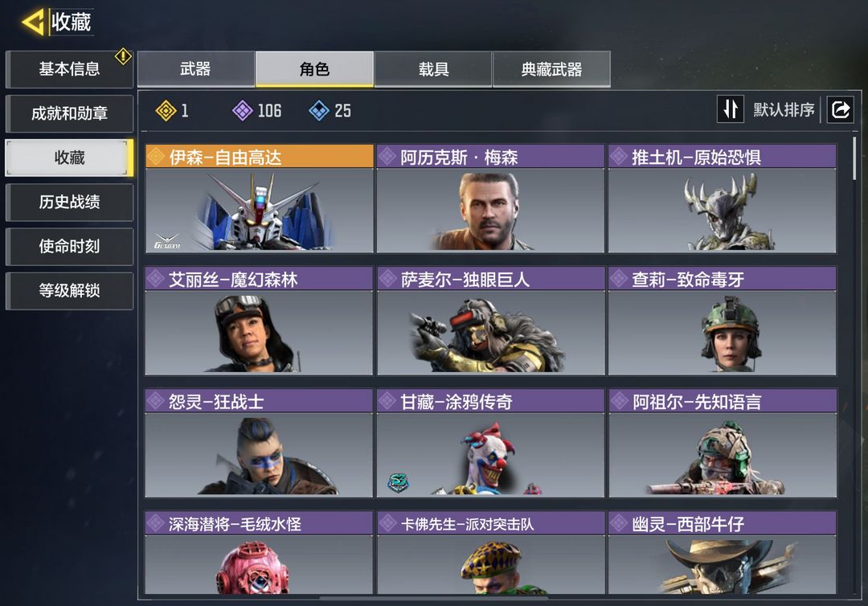Open the 默认排序 sorting dropdown

tap(784, 109)
